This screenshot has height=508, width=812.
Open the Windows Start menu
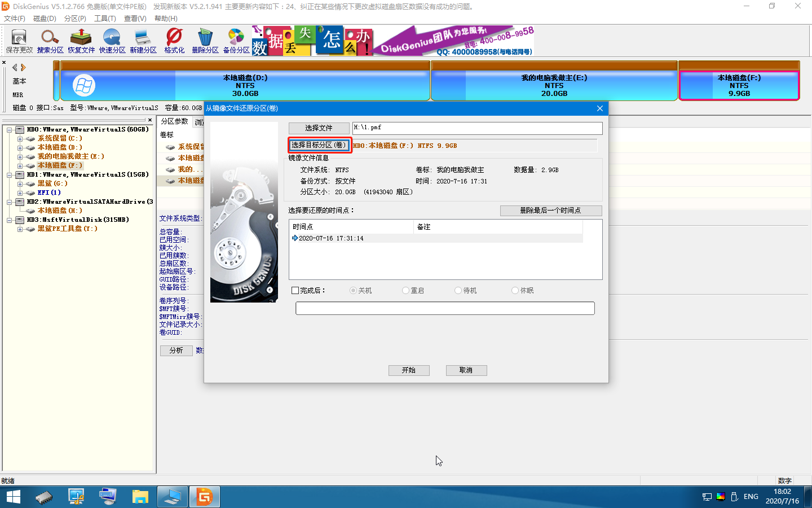[13, 497]
